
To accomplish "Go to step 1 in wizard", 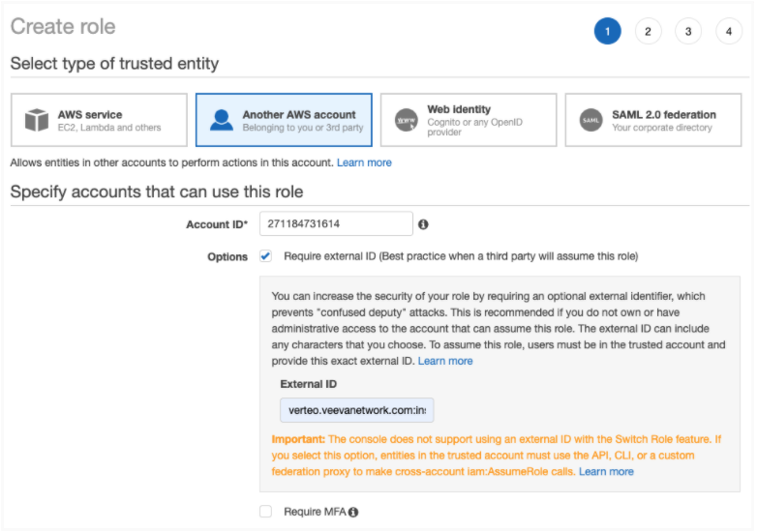I will click(607, 32).
